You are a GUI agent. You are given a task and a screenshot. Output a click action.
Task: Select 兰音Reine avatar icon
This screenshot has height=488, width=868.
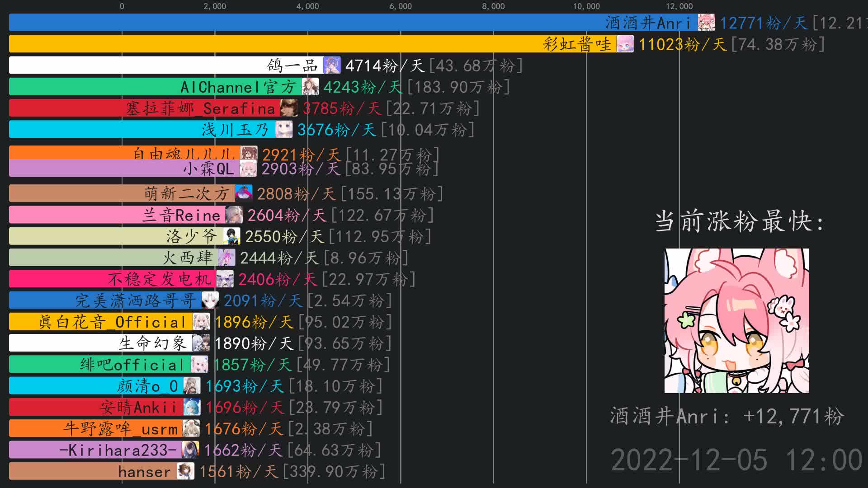click(x=234, y=215)
